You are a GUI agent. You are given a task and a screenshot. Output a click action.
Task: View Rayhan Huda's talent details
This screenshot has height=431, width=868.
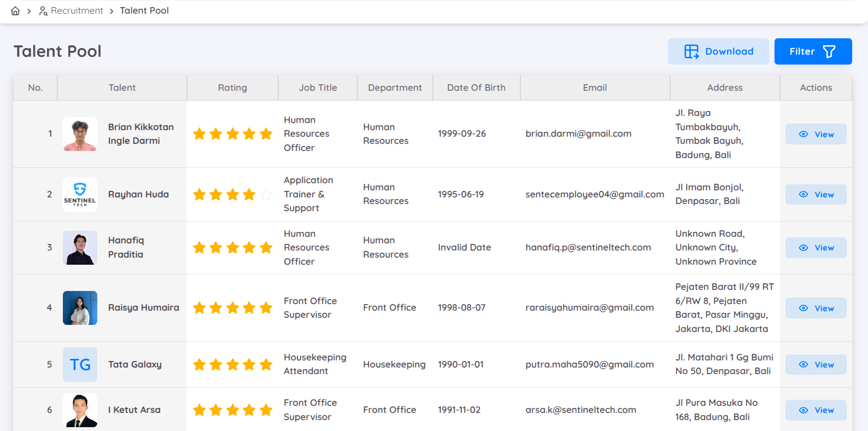point(816,195)
